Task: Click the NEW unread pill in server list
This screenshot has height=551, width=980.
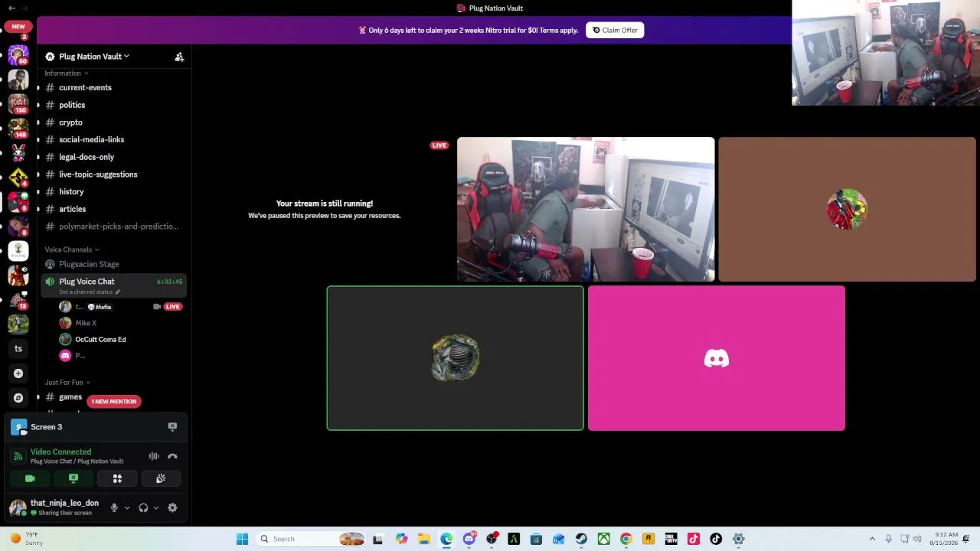Action: click(x=18, y=26)
